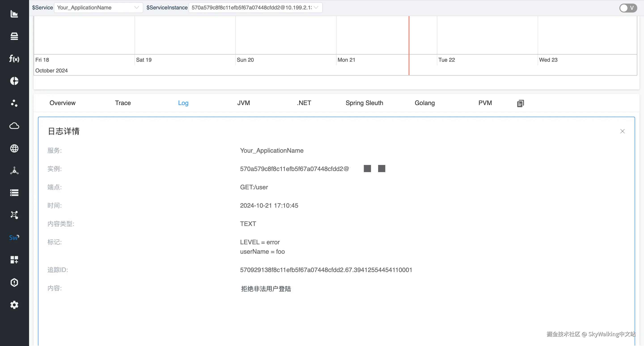644x346 pixels.
Task: Open the pie chart Service Mesh sidebar icon
Action: click(14, 81)
